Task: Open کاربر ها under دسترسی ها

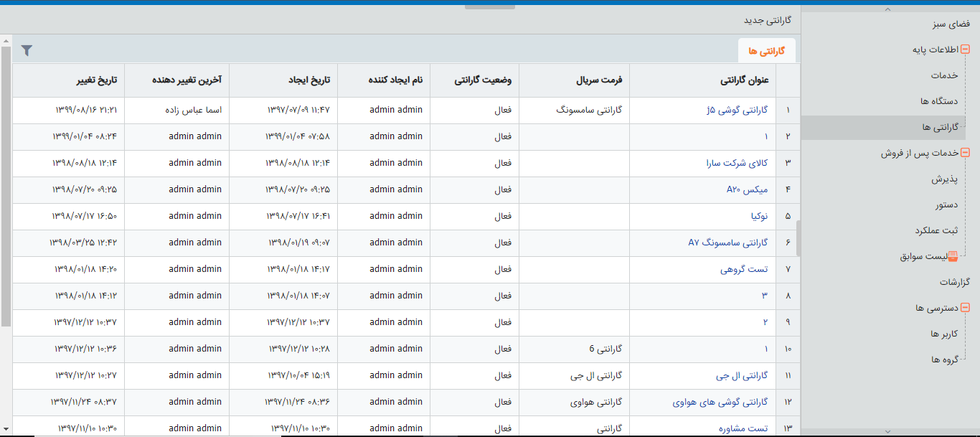Action: (x=944, y=334)
